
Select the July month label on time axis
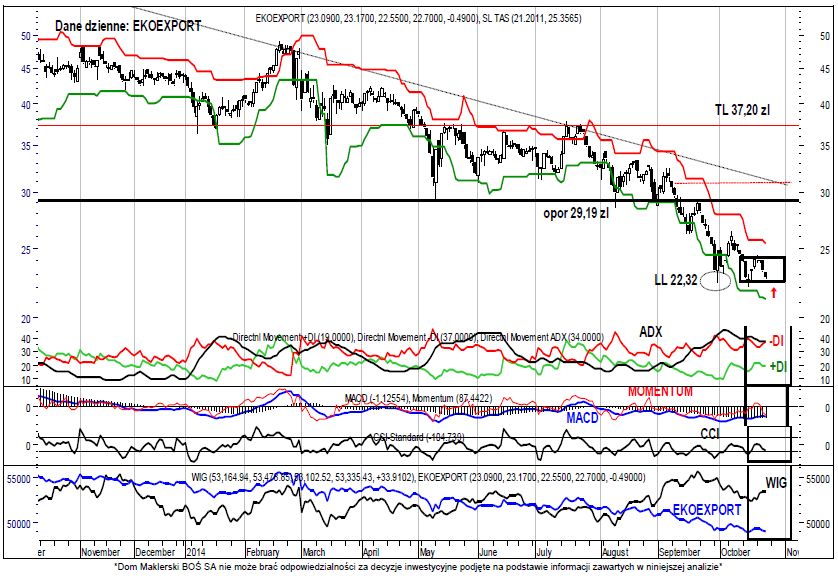[x=545, y=551]
